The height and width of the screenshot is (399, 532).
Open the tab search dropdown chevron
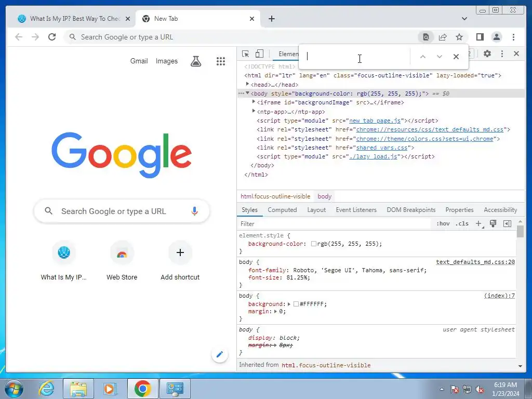[464, 19]
